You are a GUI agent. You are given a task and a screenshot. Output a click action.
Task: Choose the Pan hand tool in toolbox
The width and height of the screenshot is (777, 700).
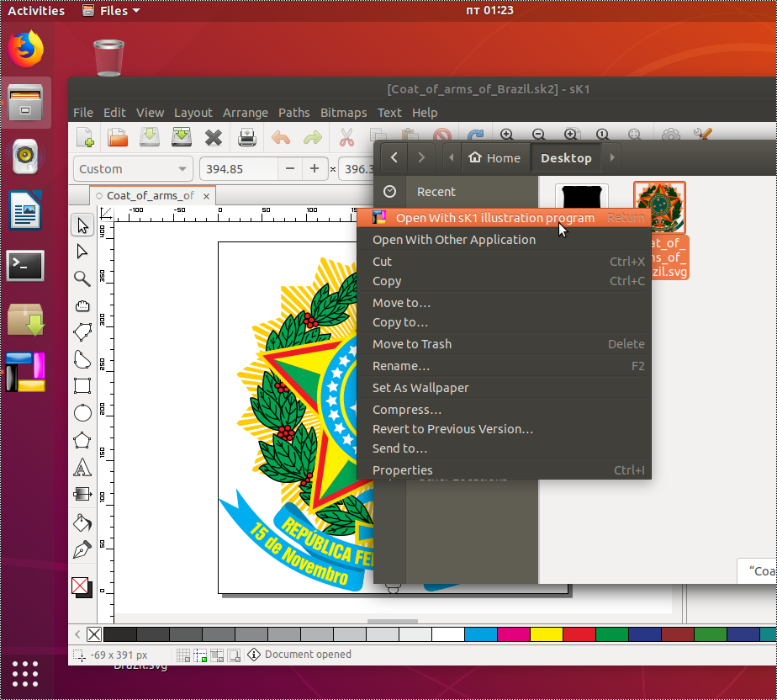pyautogui.click(x=82, y=305)
